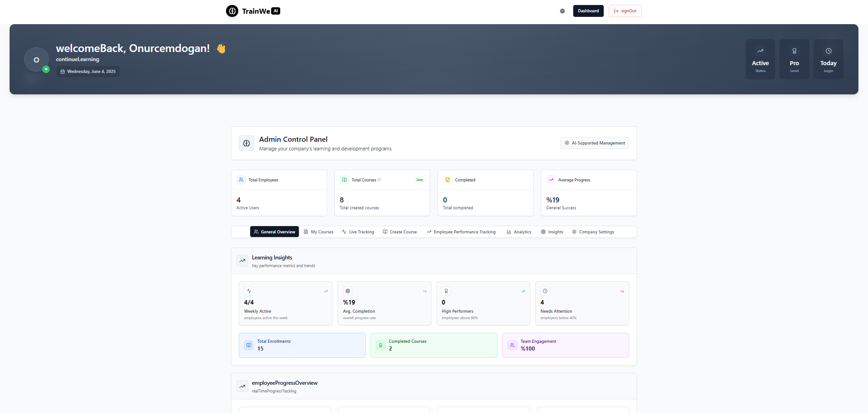Click the downward trend arrow on Needs Attention

coord(622,291)
